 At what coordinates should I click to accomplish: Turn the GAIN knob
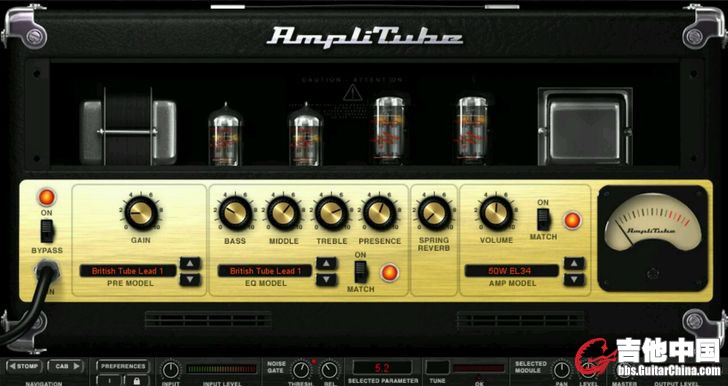pos(141,213)
